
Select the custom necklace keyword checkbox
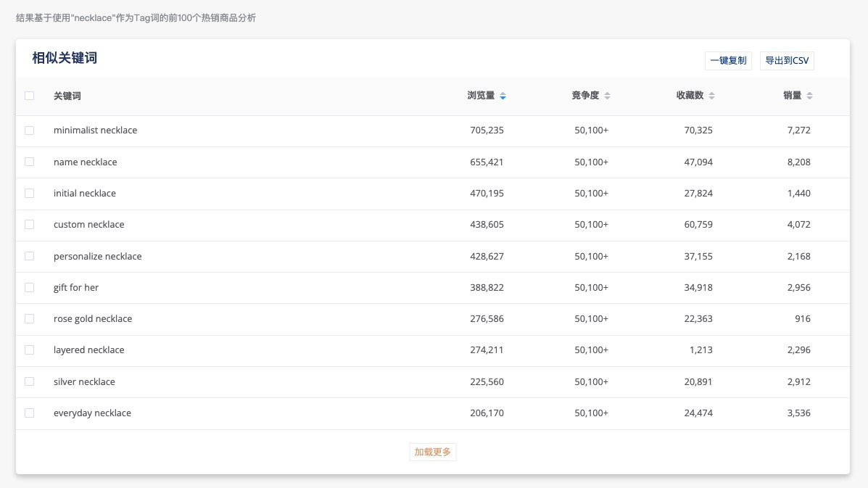(30, 225)
